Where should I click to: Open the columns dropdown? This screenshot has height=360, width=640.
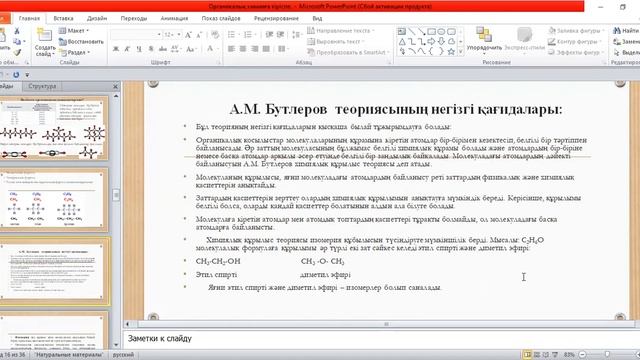click(283, 49)
